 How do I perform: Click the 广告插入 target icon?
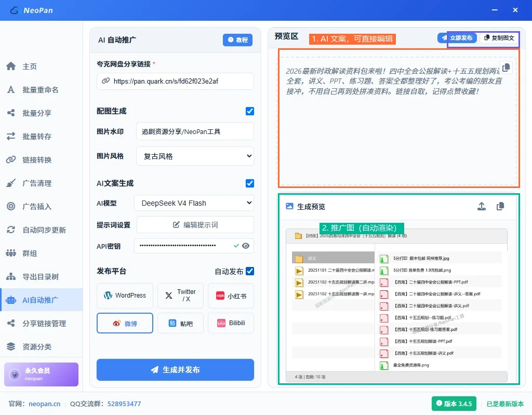click(x=11, y=206)
